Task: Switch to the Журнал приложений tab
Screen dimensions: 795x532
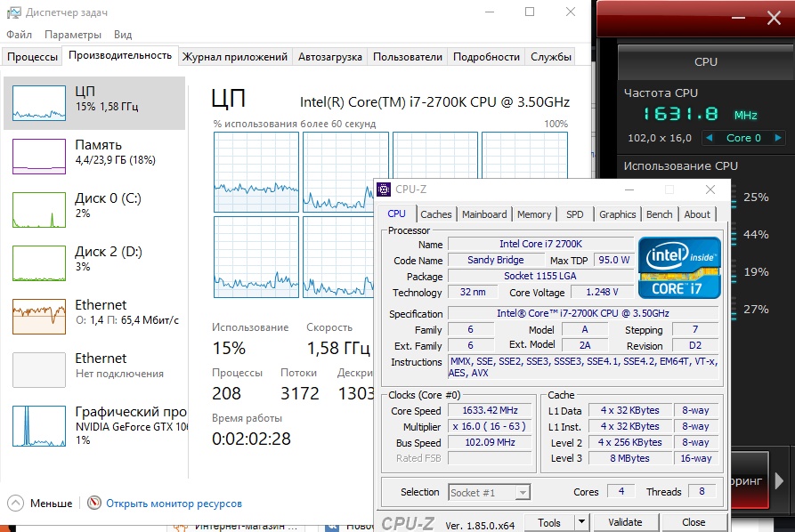Action: (235, 57)
